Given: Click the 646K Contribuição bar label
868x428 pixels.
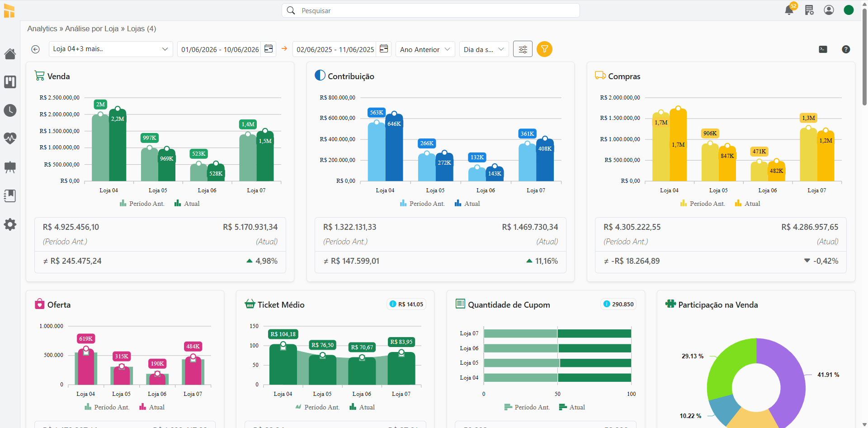Looking at the screenshot, I should (x=394, y=124).
